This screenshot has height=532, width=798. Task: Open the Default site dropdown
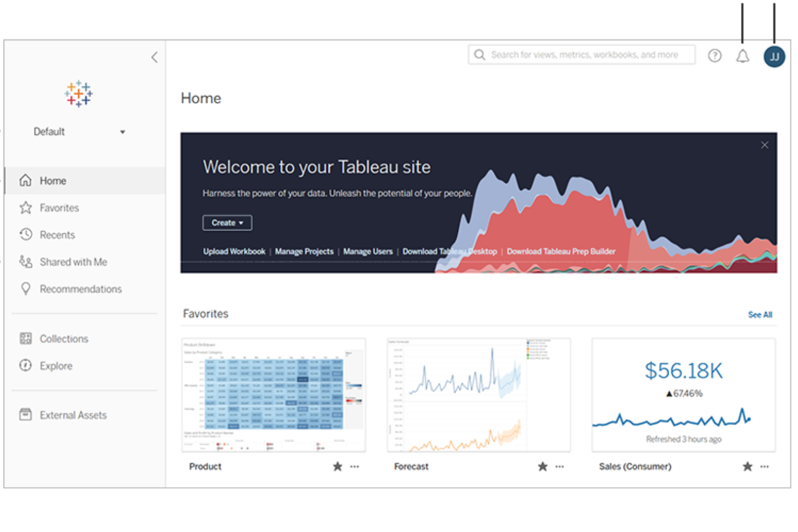coord(79,132)
